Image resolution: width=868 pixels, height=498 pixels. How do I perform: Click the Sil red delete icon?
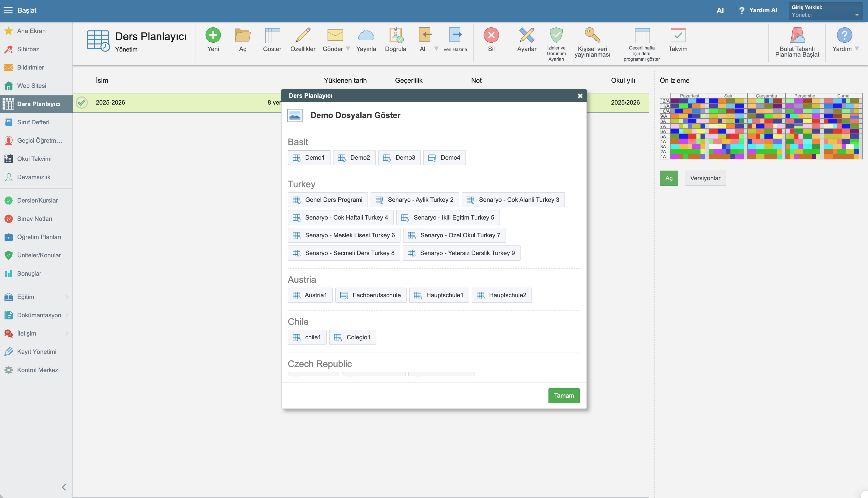pos(491,35)
